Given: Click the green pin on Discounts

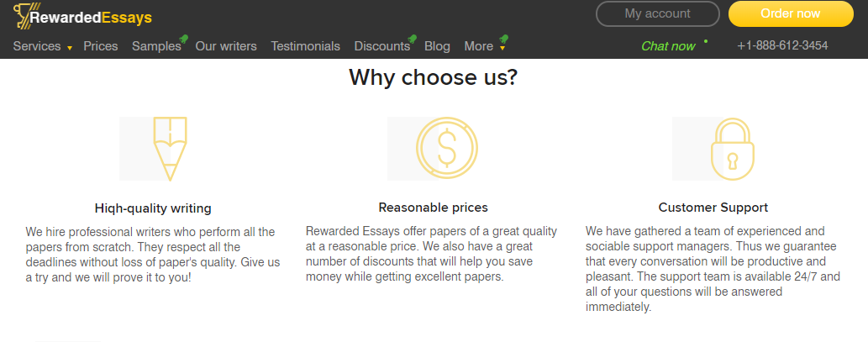Looking at the screenshot, I should (413, 39).
